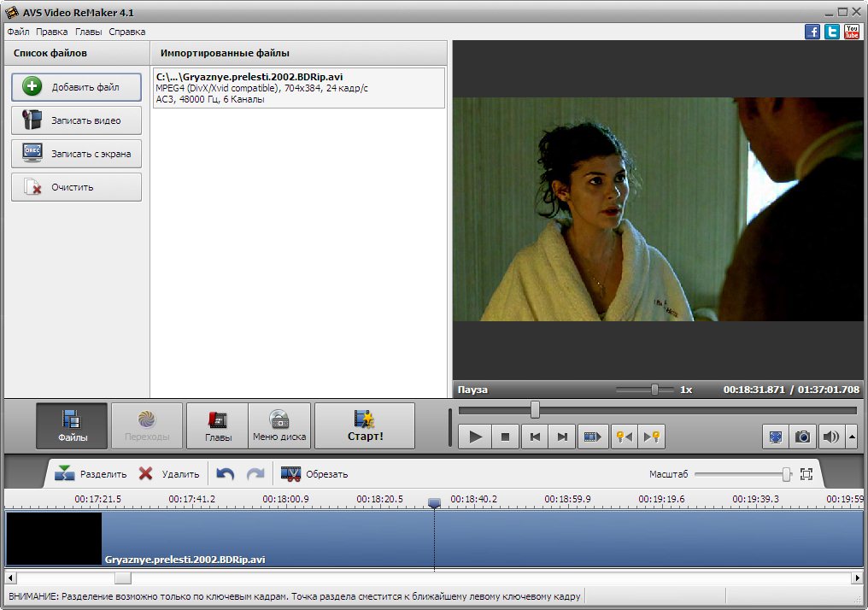Expand the volume arrow next to speaker
This screenshot has width=868, height=610.
(852, 437)
